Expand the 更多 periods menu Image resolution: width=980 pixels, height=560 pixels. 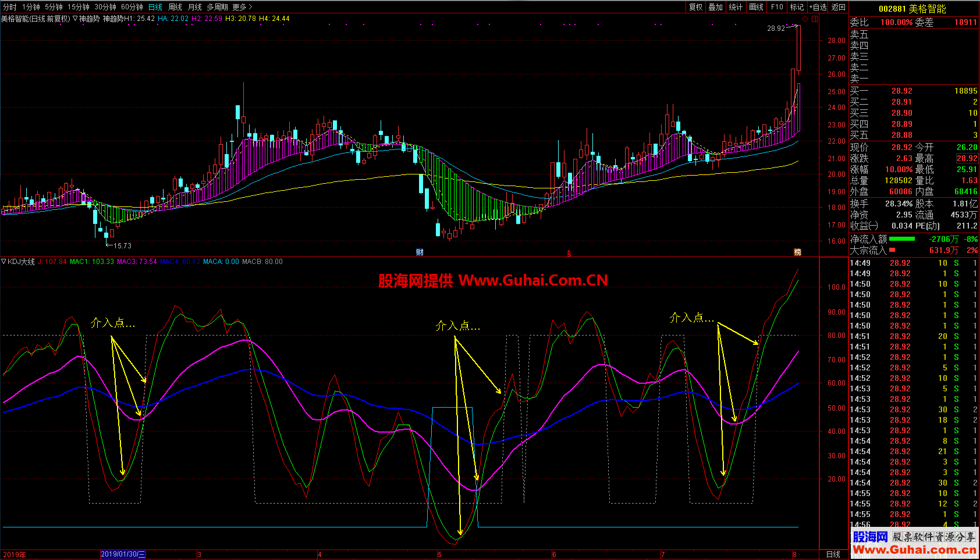click(x=242, y=7)
